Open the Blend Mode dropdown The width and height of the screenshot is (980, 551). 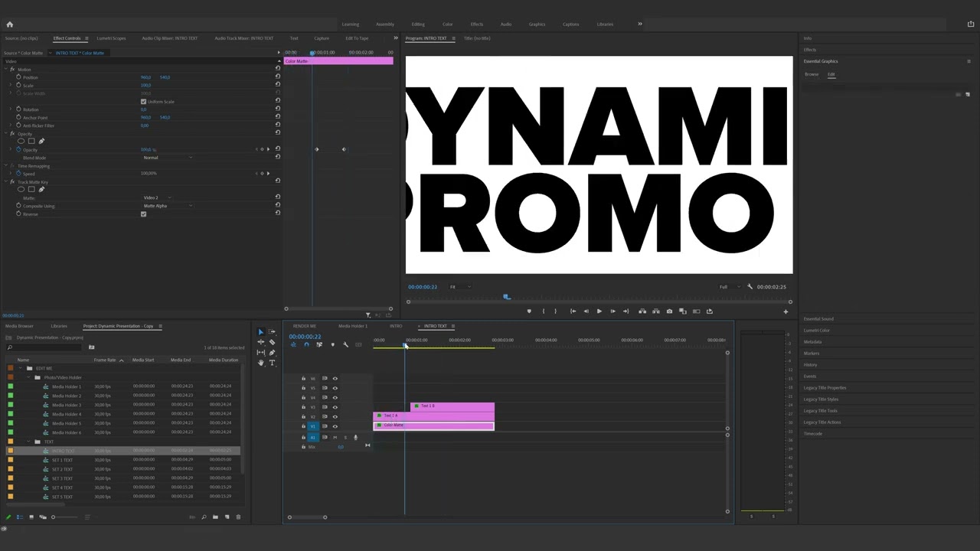168,158
